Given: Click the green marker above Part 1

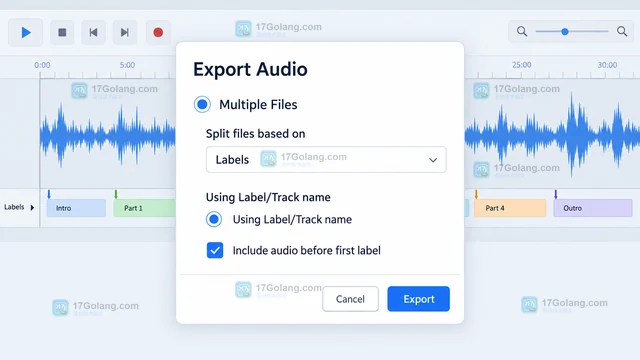Looking at the screenshot, I should (x=116, y=194).
